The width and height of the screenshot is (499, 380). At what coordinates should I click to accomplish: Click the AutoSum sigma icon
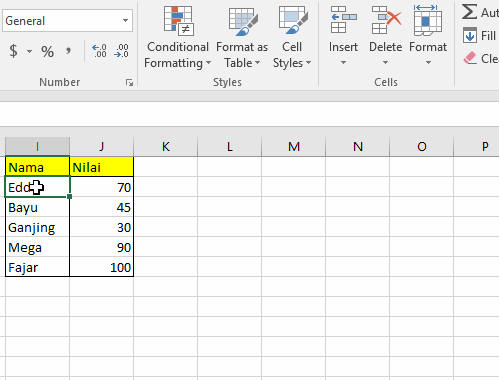pos(469,12)
